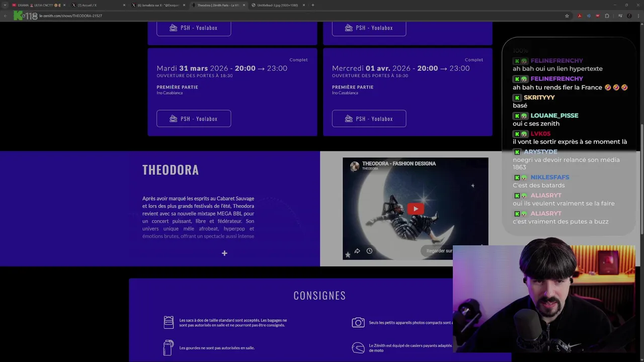
Task: Click chat message 'basé'
Action: pos(520,106)
